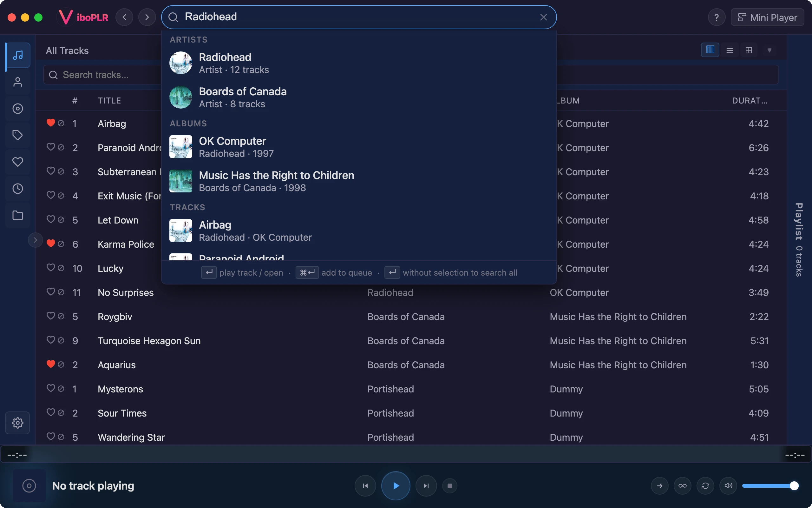Favorite the Roygbiv track
The image size is (812, 508).
[x=51, y=316]
